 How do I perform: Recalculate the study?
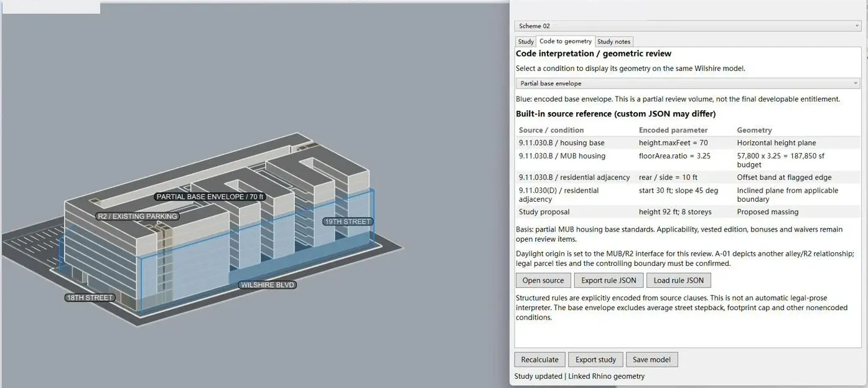tap(540, 359)
